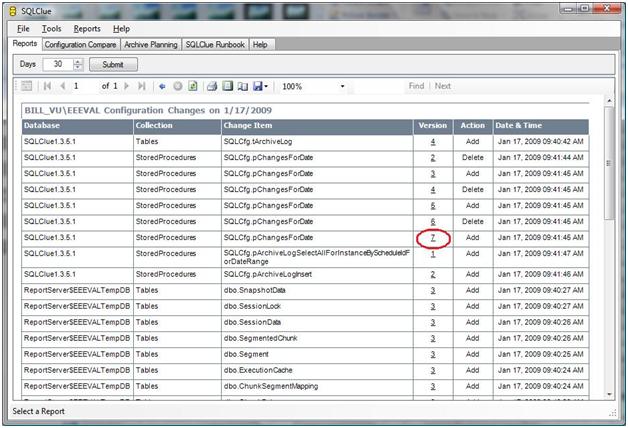Open the Help menu

[x=121, y=29]
